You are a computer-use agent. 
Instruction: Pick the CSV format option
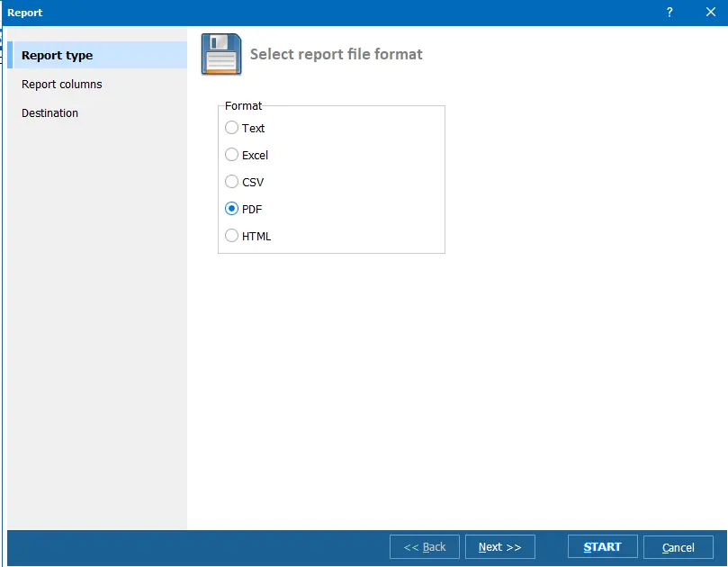232,182
